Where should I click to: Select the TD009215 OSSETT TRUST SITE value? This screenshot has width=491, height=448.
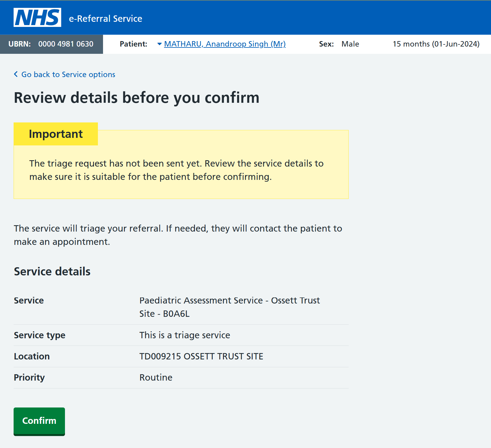pos(201,356)
